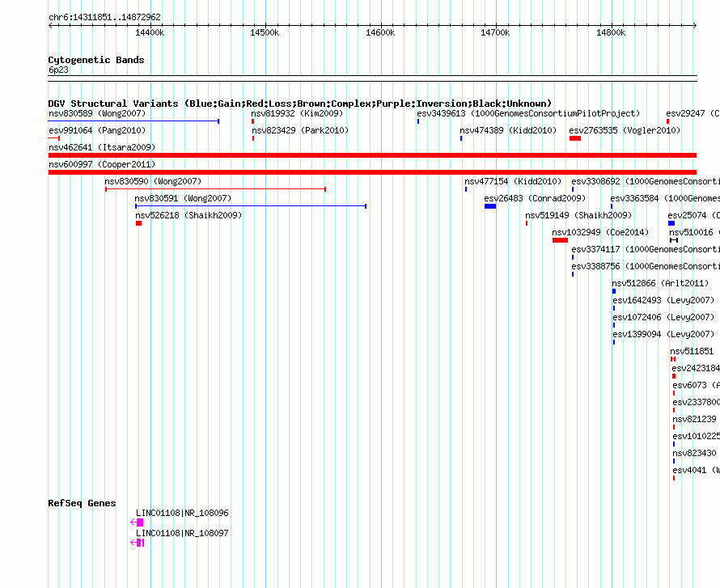The image size is (720, 588).
Task: Select the blue nsv830589 gain bar
Action: tap(133, 121)
